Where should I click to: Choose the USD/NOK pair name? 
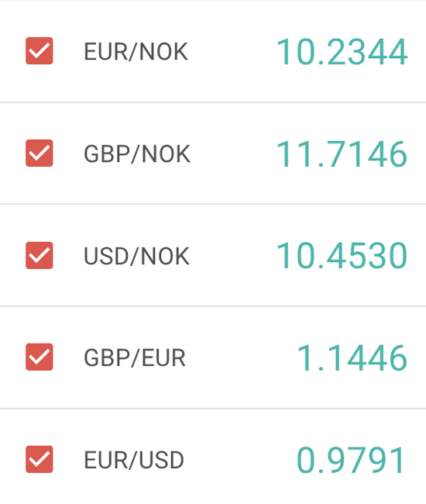click(136, 256)
